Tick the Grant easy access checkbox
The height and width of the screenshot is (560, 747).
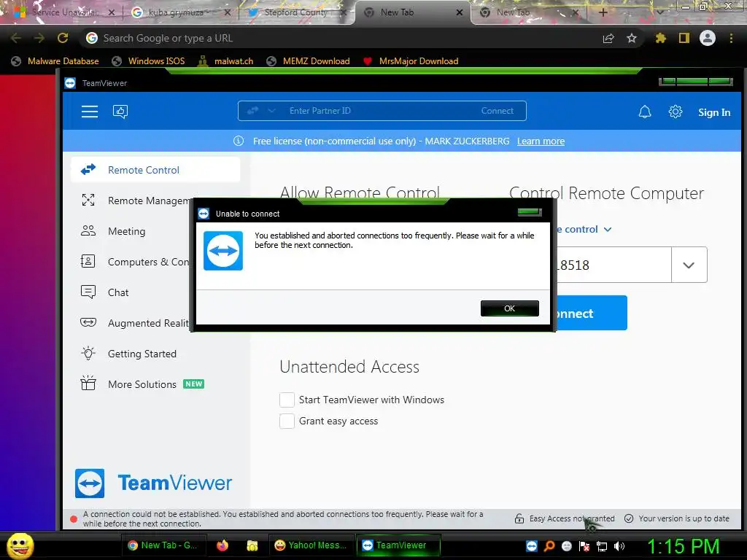click(287, 421)
